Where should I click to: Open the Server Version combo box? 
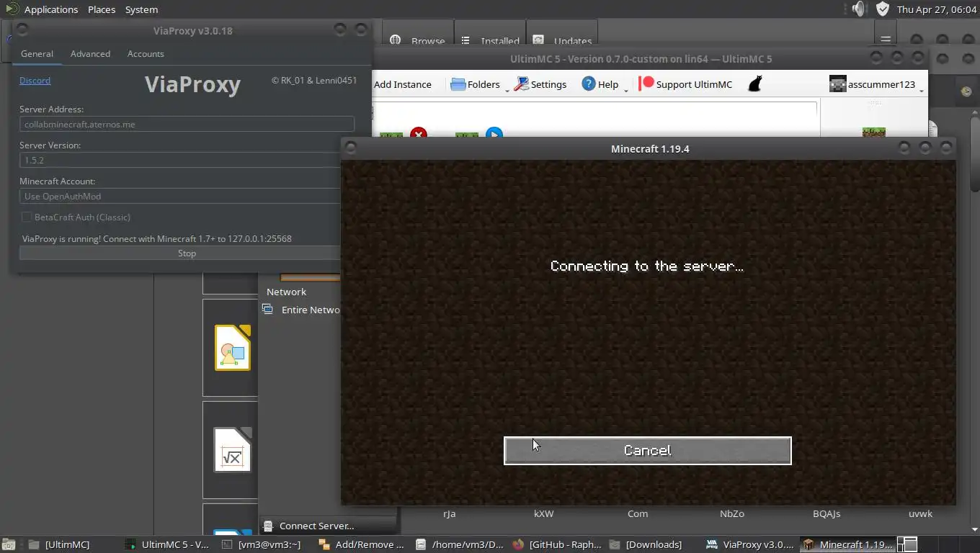[187, 160]
